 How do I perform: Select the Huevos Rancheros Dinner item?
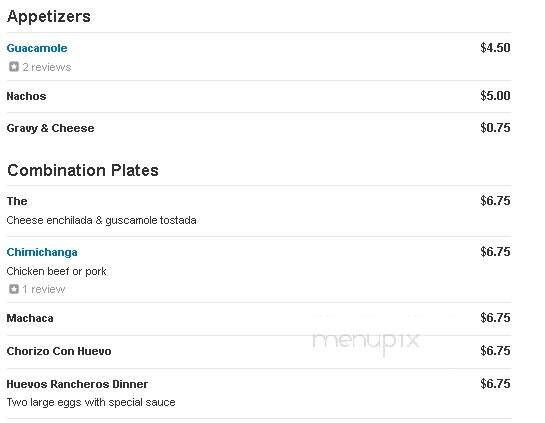[x=77, y=384]
